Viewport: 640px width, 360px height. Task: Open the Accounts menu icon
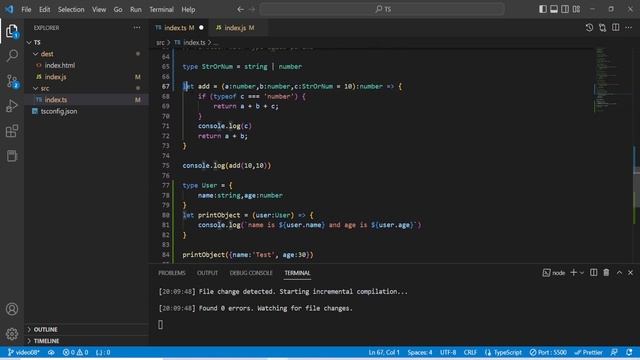click(12, 309)
